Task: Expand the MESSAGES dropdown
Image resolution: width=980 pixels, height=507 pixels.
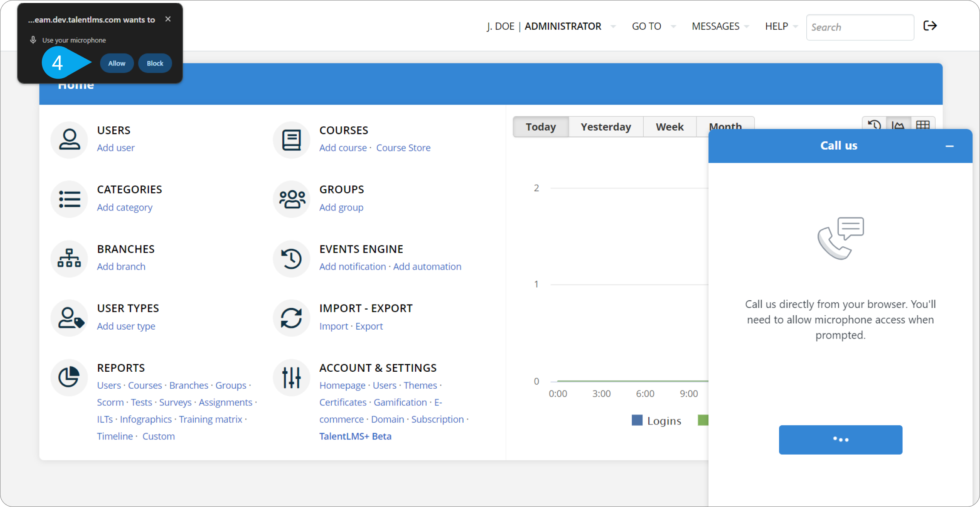Action: pyautogui.click(x=720, y=26)
